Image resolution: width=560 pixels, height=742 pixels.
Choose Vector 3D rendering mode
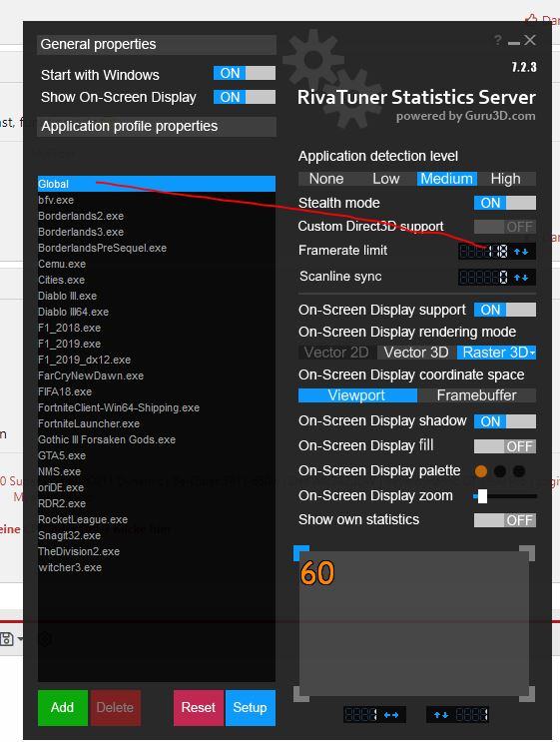pos(416,353)
